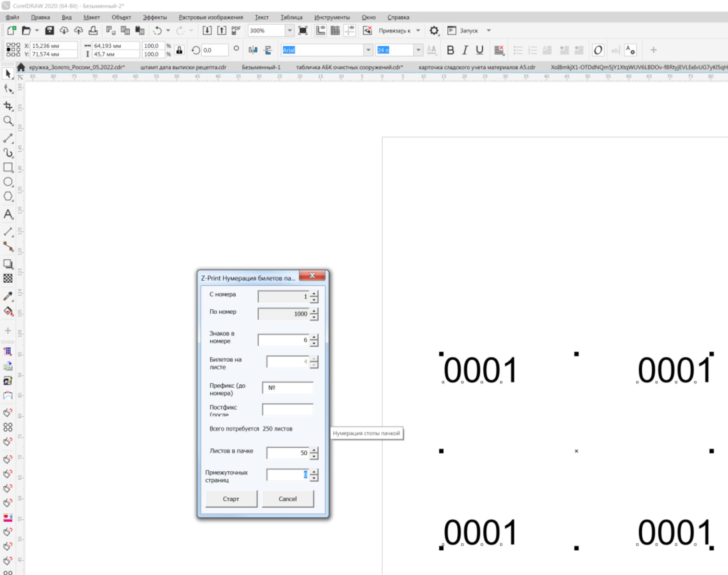Click the Старт button
The height and width of the screenshot is (575, 728).
point(231,499)
